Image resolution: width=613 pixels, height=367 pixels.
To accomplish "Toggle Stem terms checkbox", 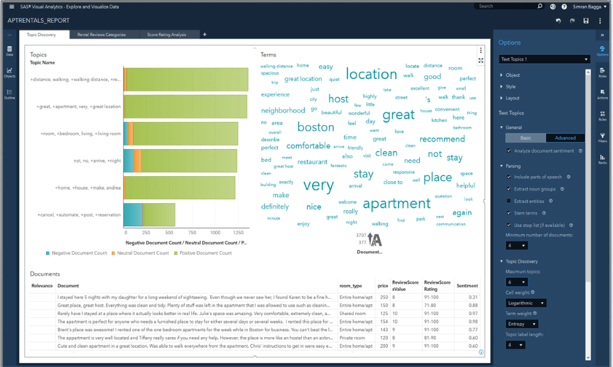I will point(509,213).
